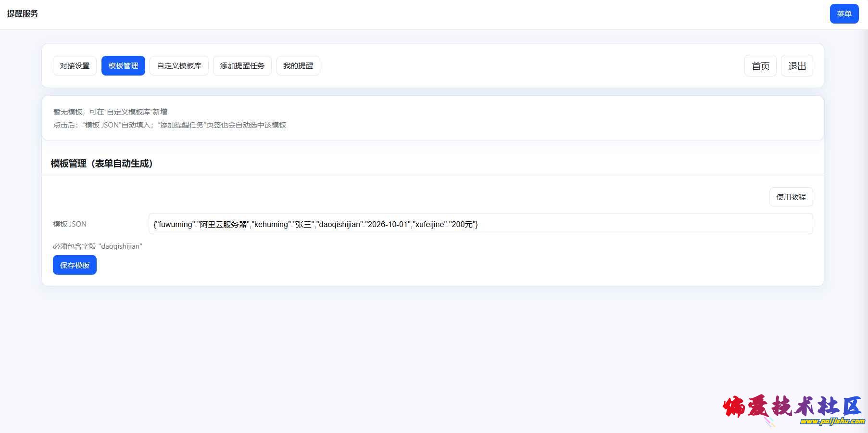Select the 模板管理 tab
Screen dimensions: 868x433
123,66
